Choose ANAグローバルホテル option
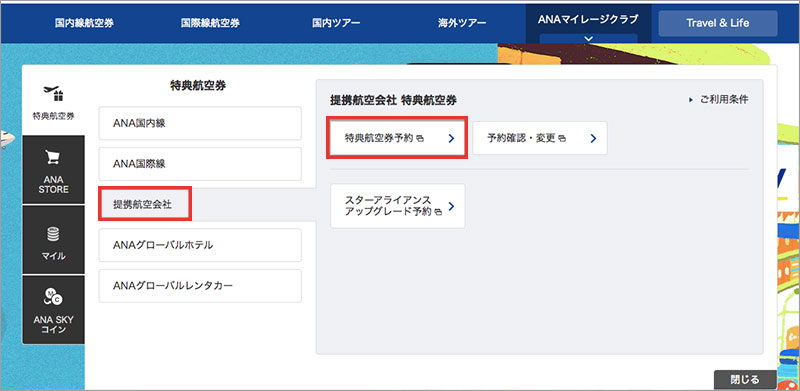The width and height of the screenshot is (800, 391). [200, 245]
